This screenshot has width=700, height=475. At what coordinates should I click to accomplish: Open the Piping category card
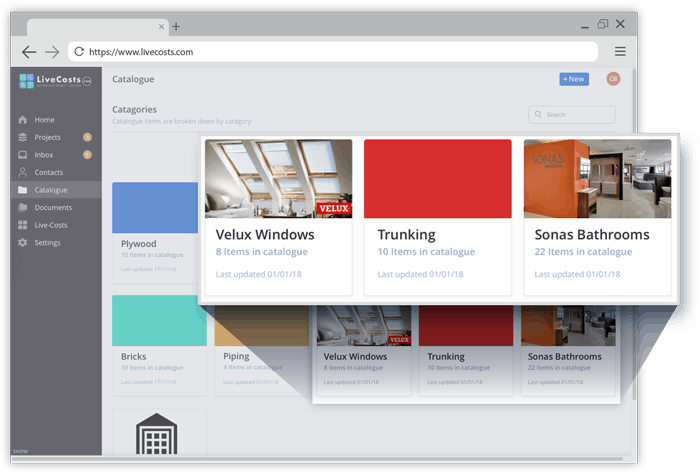coord(262,350)
